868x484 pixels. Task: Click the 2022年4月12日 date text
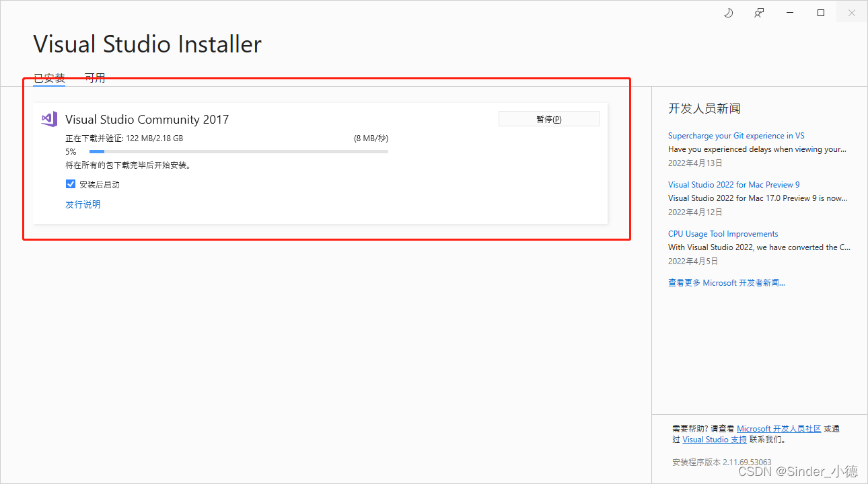pyautogui.click(x=695, y=212)
